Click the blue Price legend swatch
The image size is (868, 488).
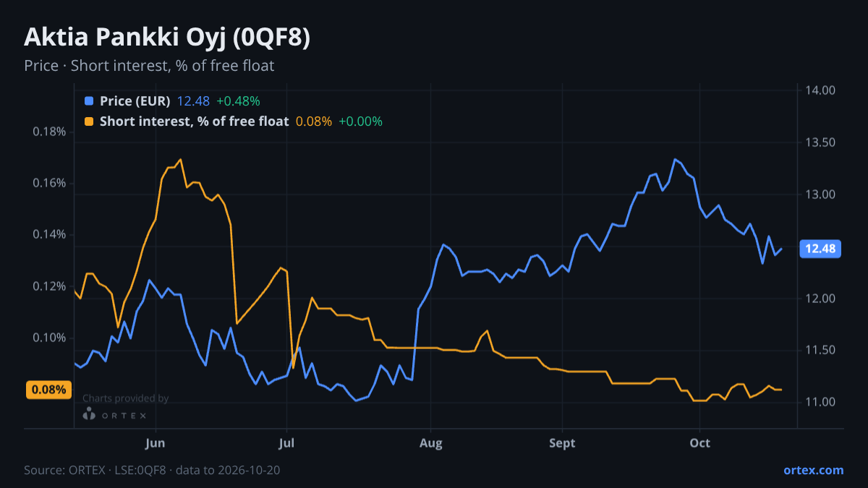(x=89, y=101)
